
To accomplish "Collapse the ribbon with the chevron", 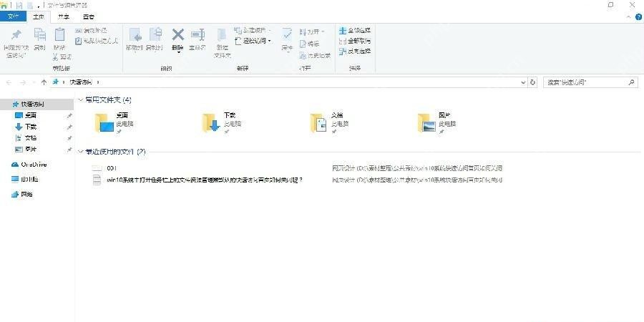I will coord(629,17).
